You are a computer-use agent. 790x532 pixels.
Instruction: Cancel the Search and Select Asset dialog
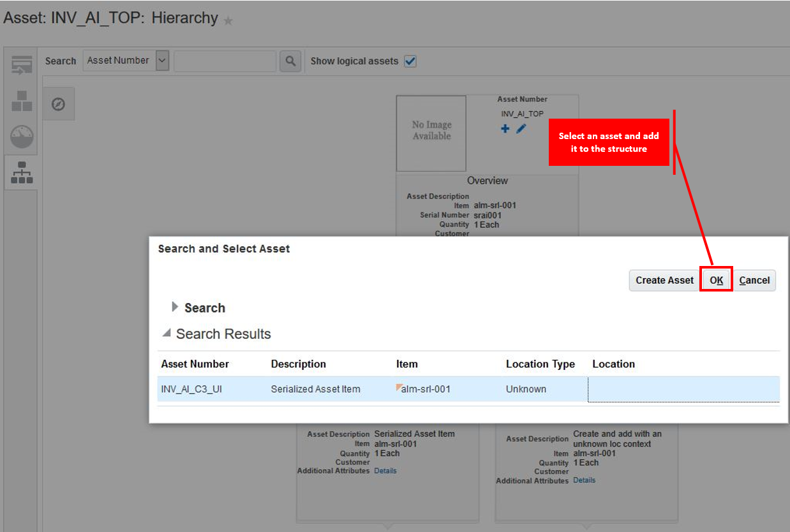(x=754, y=280)
